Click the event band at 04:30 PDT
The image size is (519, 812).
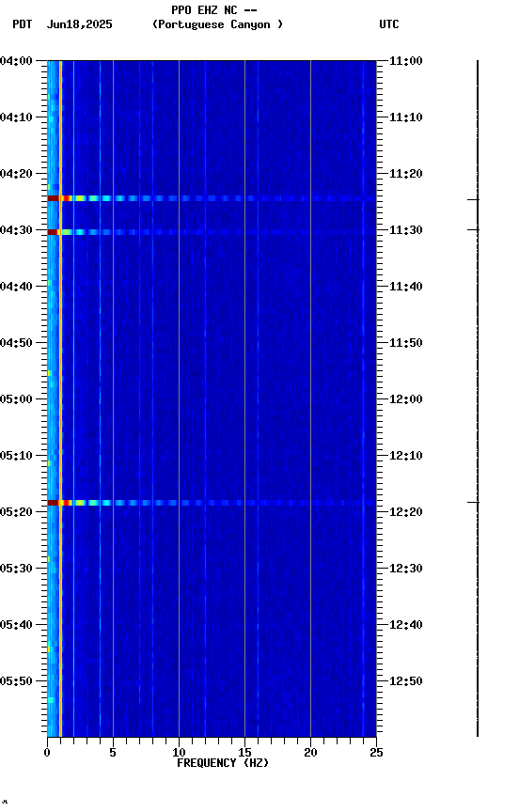tap(212, 232)
